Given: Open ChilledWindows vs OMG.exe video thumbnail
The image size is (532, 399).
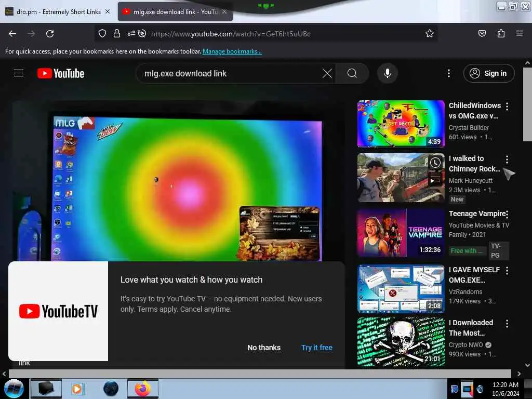Looking at the screenshot, I should pyautogui.click(x=401, y=124).
